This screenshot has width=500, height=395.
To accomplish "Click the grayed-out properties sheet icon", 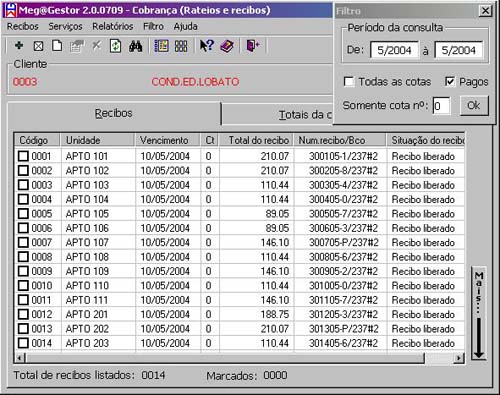I will click(x=76, y=46).
